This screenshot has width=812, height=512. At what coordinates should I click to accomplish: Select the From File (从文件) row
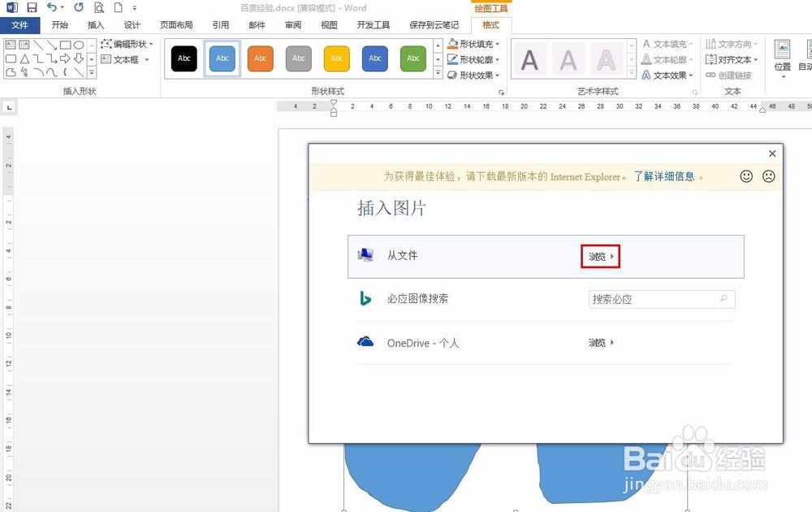(x=546, y=257)
